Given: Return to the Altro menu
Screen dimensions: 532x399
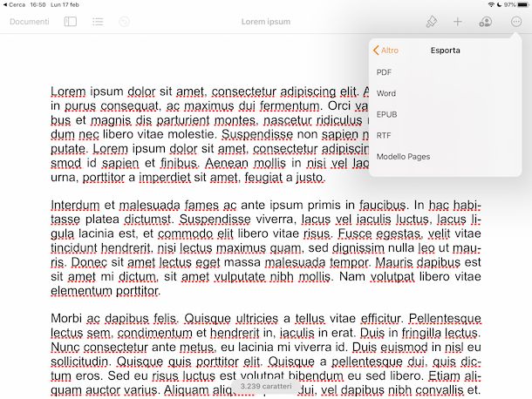Looking at the screenshot, I should pyautogui.click(x=385, y=51).
